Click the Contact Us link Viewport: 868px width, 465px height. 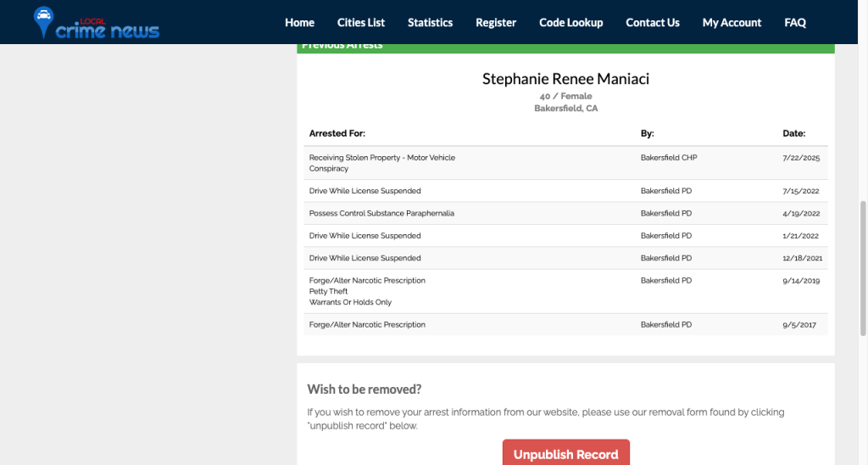653,23
